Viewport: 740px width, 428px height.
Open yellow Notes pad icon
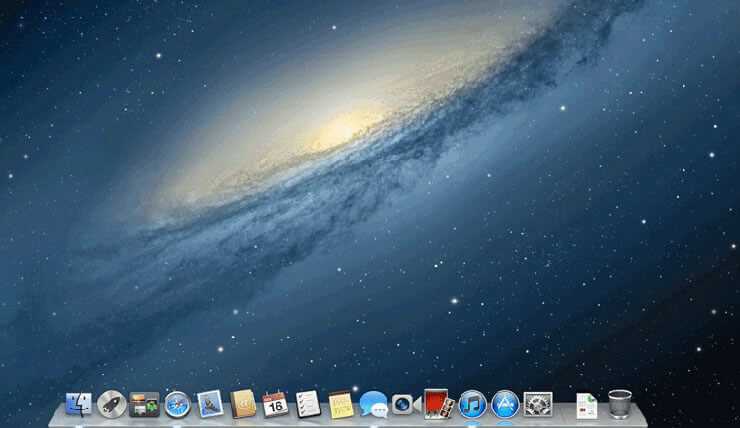341,405
